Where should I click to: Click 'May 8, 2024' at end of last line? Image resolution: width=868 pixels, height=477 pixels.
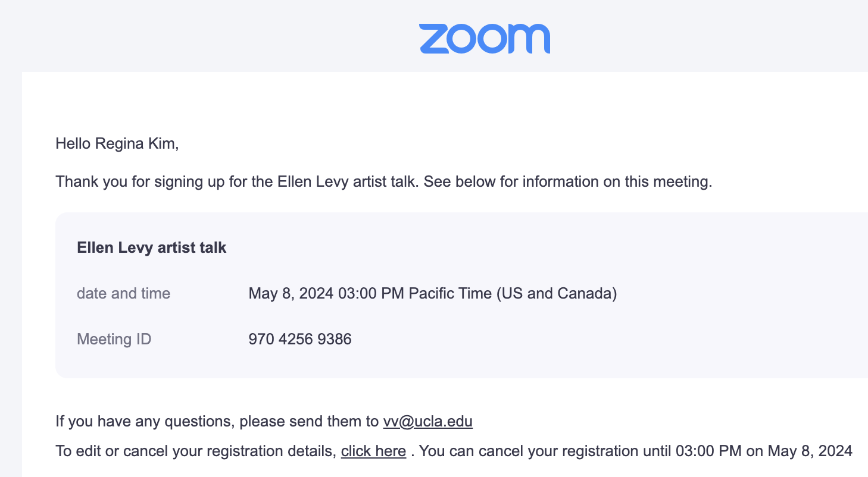pos(810,451)
